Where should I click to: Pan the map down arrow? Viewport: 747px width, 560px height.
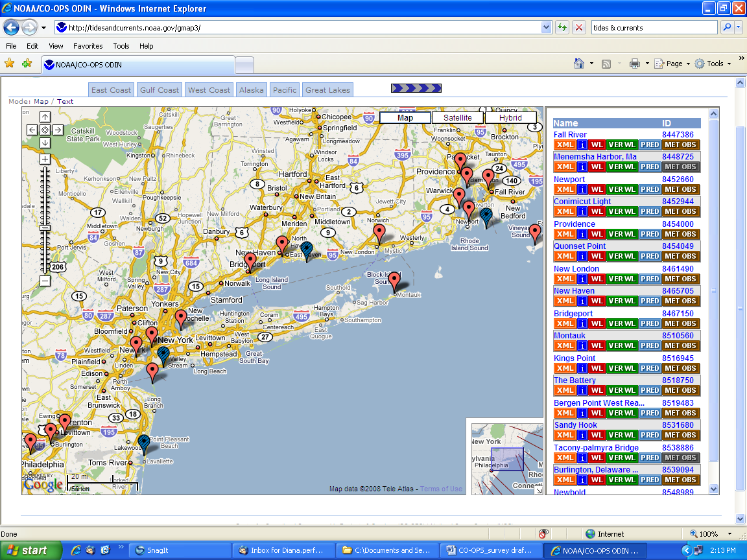click(45, 143)
